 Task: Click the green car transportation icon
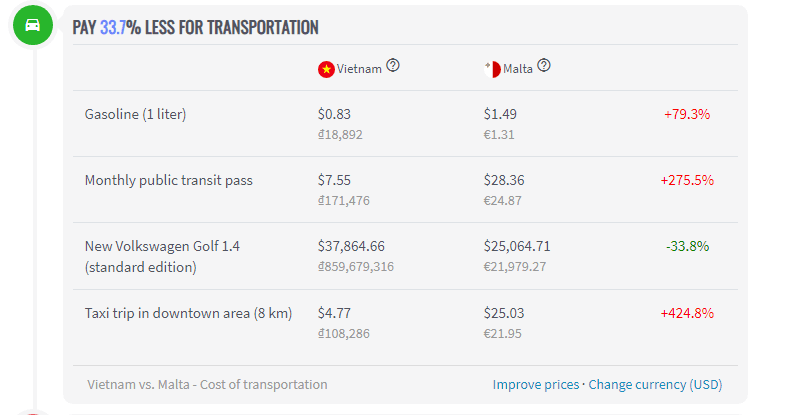coord(32,25)
